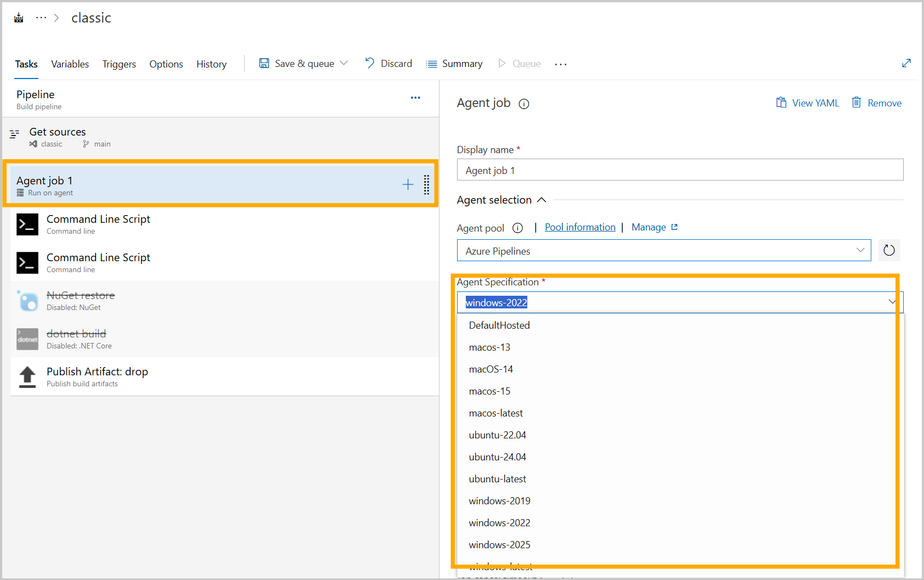Select ubuntu-24.04 from the list
924x580 pixels.
pyautogui.click(x=497, y=457)
